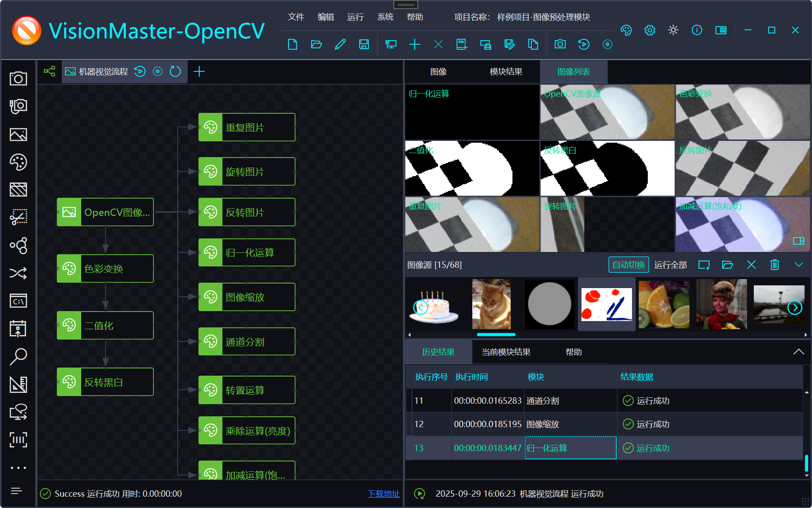Select the multi-camera tool in left sidebar

tap(18, 107)
